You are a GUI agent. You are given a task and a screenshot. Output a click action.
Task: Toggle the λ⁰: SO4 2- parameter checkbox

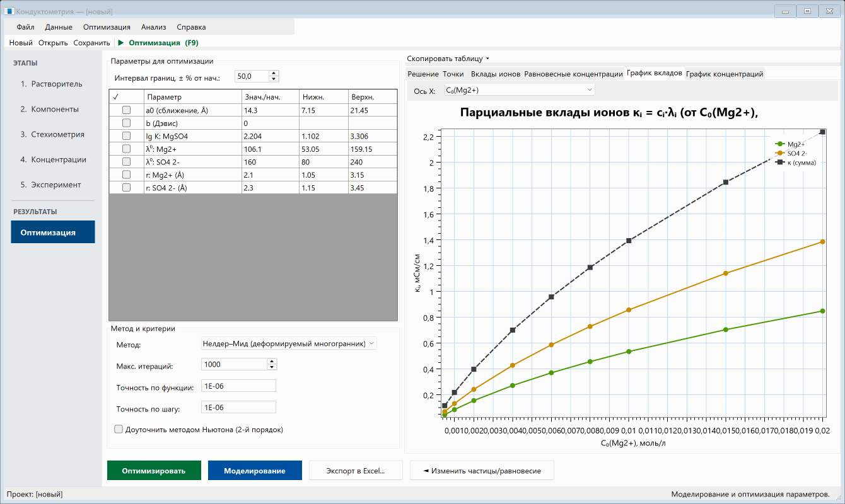126,162
